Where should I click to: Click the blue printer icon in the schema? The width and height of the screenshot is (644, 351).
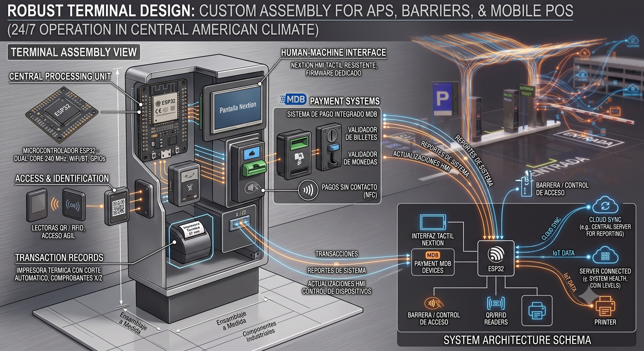click(x=537, y=311)
